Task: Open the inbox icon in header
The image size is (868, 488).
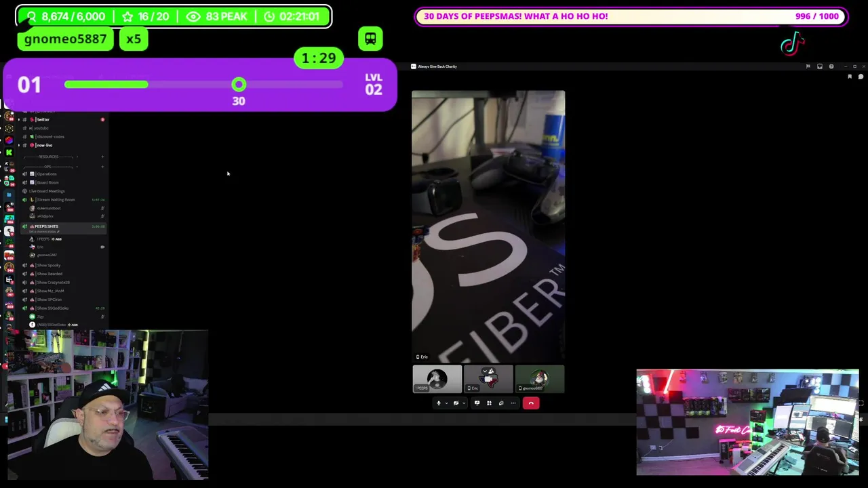Action: 819,66
